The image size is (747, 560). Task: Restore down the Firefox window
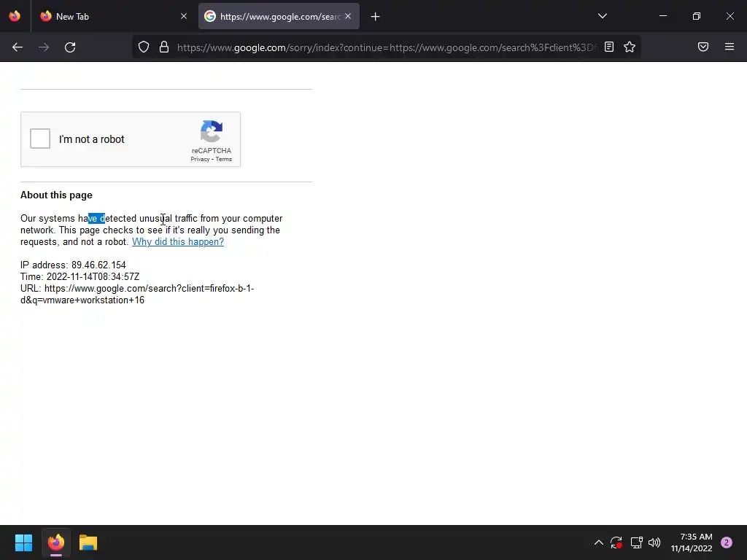[x=697, y=16]
